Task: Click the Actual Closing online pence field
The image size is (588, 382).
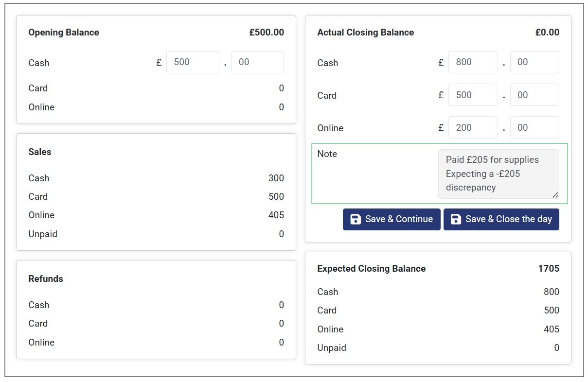Action: pyautogui.click(x=534, y=127)
